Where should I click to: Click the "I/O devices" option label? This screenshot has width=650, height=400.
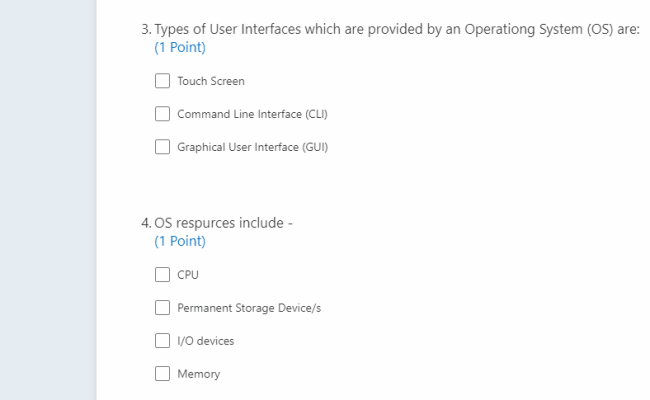click(x=206, y=341)
